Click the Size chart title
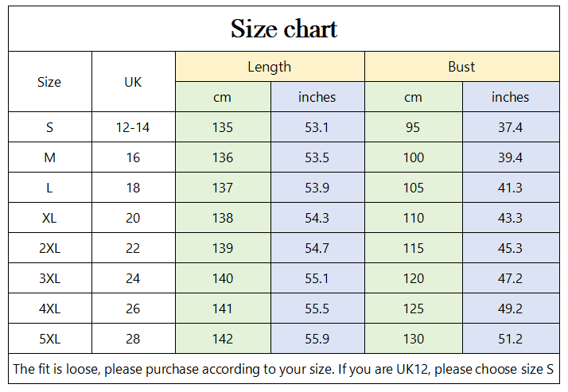The height and width of the screenshot is (392, 568). (284, 29)
